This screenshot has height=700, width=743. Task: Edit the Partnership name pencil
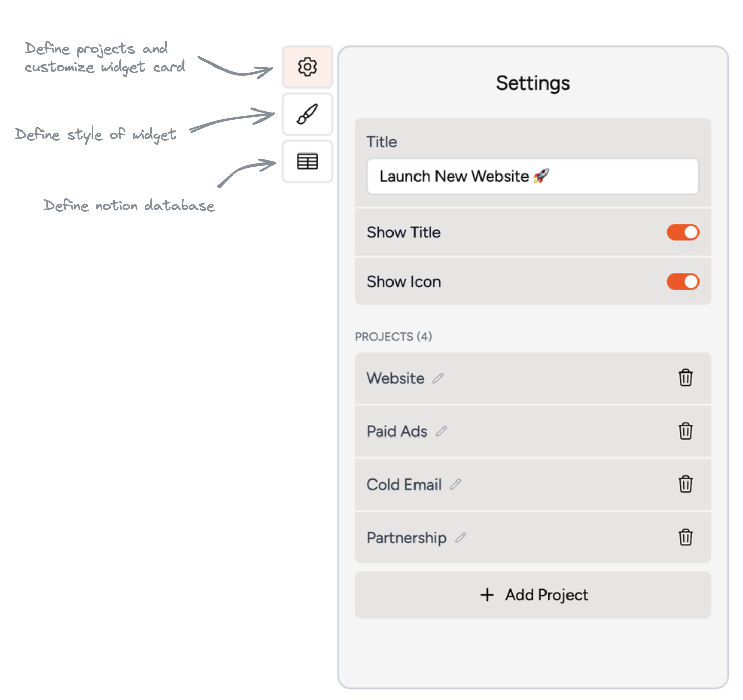point(461,538)
